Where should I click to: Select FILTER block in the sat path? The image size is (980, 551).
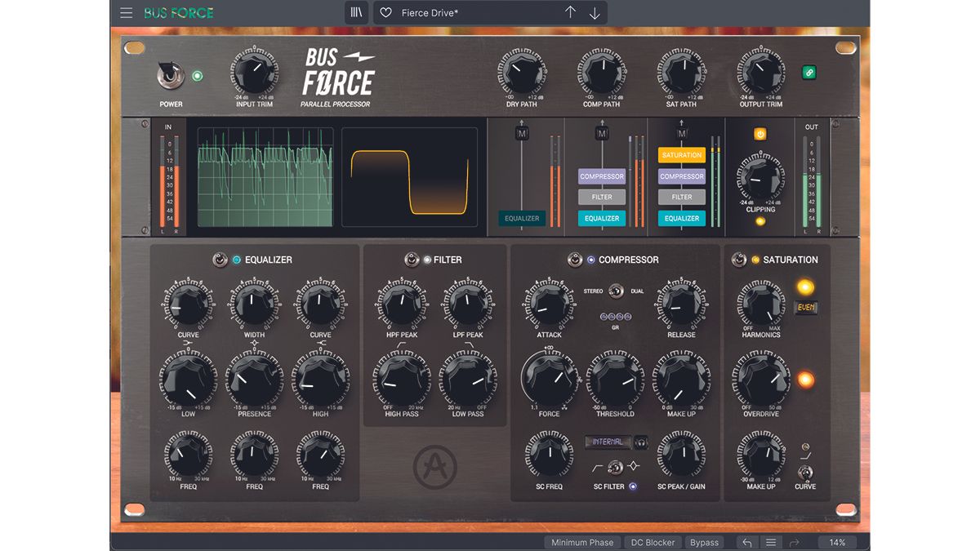coord(682,197)
